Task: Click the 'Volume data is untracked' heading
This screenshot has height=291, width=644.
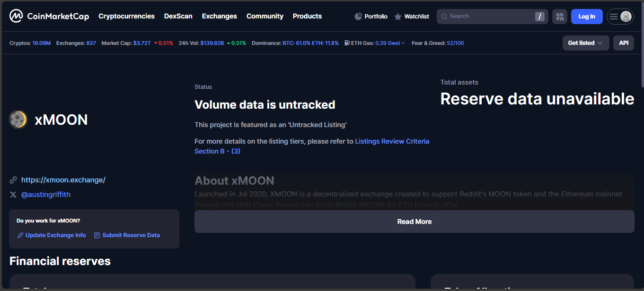Action: [x=265, y=105]
